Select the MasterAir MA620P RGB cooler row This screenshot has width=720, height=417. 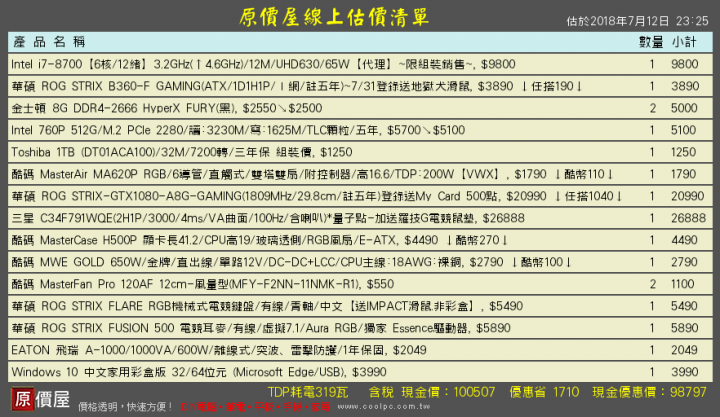coord(360,174)
